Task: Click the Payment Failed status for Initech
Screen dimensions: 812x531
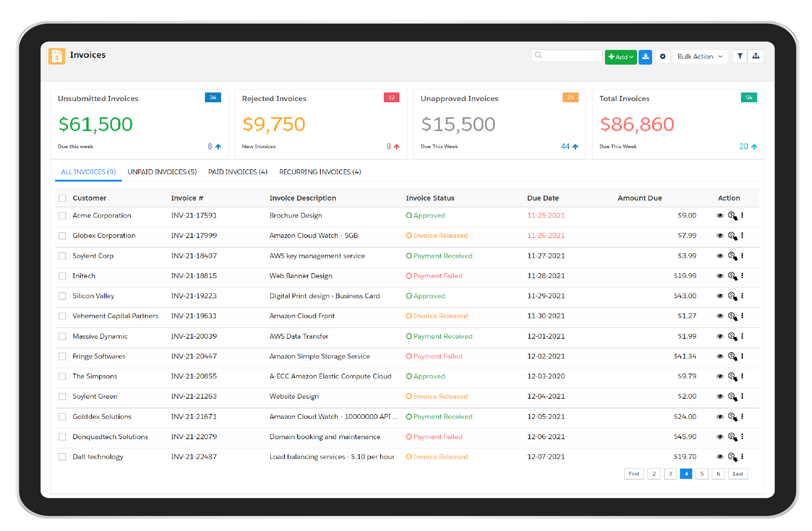Action: [x=434, y=276]
